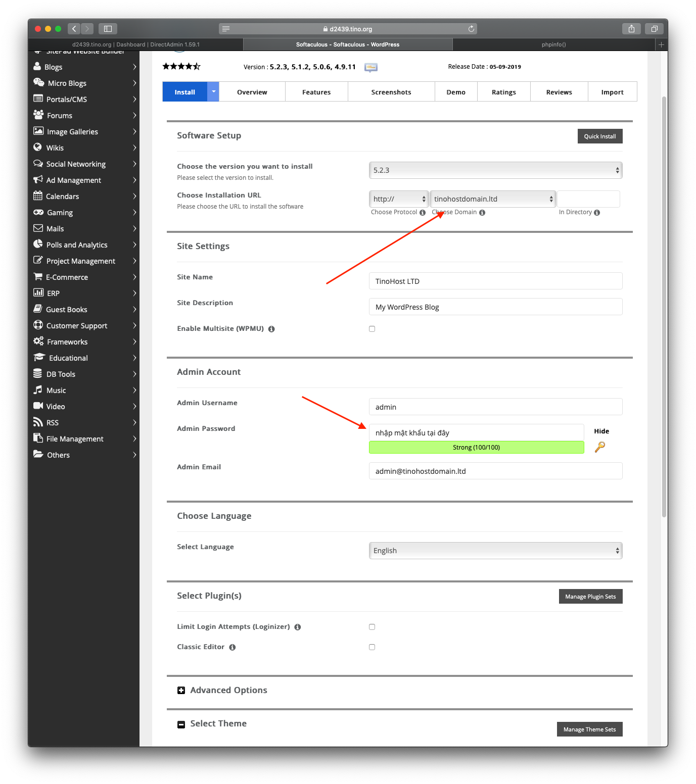
Task: Click the Ad Management megaphone icon
Action: [38, 179]
